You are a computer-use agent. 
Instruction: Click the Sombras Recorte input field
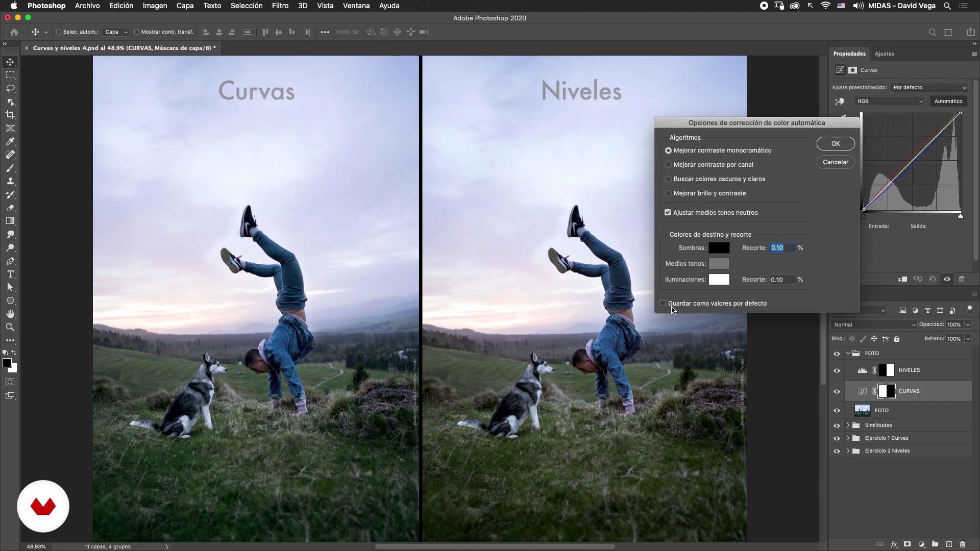pyautogui.click(x=782, y=248)
